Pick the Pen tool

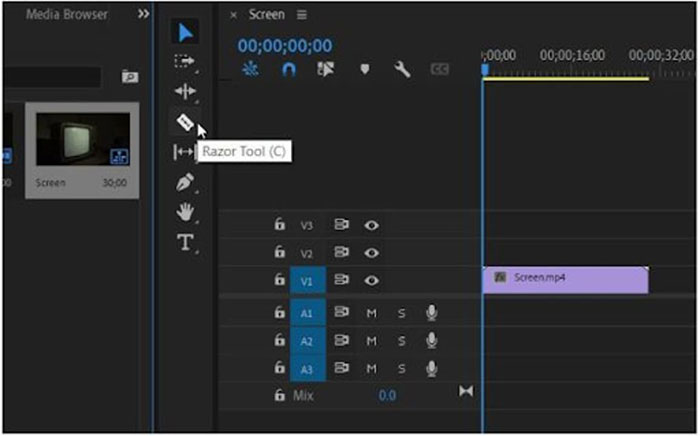(185, 182)
